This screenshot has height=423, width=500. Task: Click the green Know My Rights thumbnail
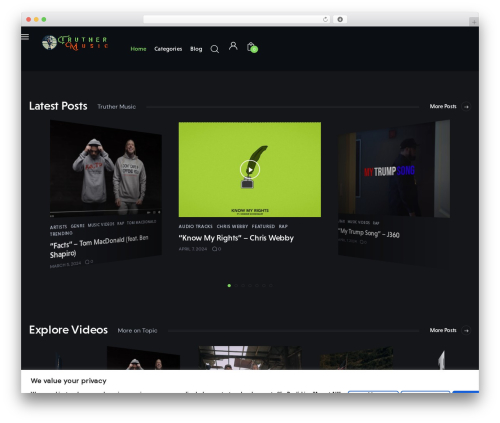(x=250, y=170)
